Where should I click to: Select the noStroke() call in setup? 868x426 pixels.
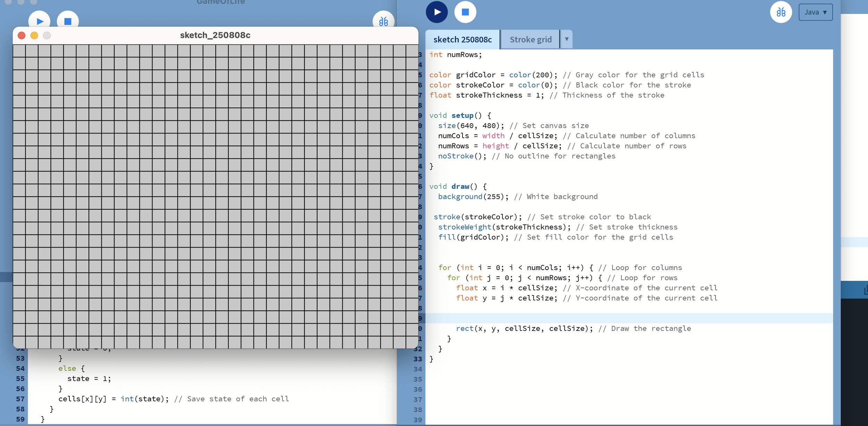click(456, 156)
